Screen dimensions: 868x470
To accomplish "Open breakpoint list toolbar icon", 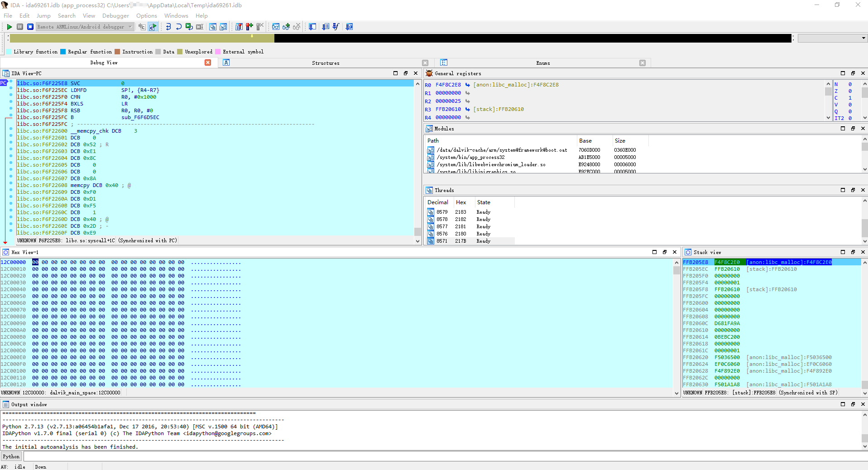I will 239,27.
